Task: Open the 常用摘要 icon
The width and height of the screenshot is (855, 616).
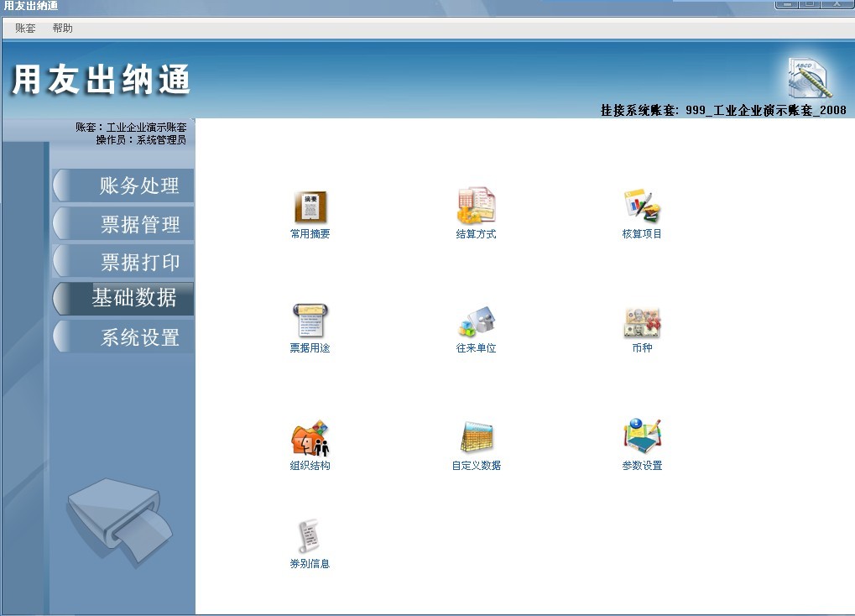Action: [310, 206]
